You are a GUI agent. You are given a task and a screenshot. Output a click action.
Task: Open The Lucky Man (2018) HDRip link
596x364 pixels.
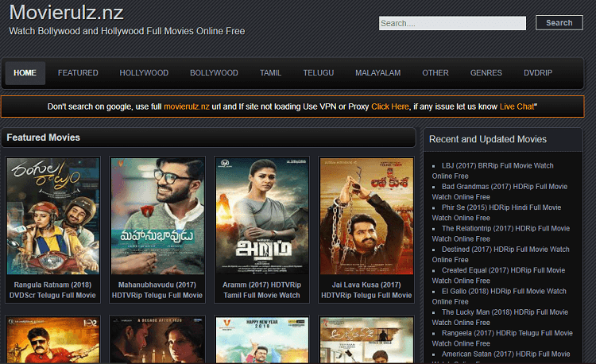point(500,317)
